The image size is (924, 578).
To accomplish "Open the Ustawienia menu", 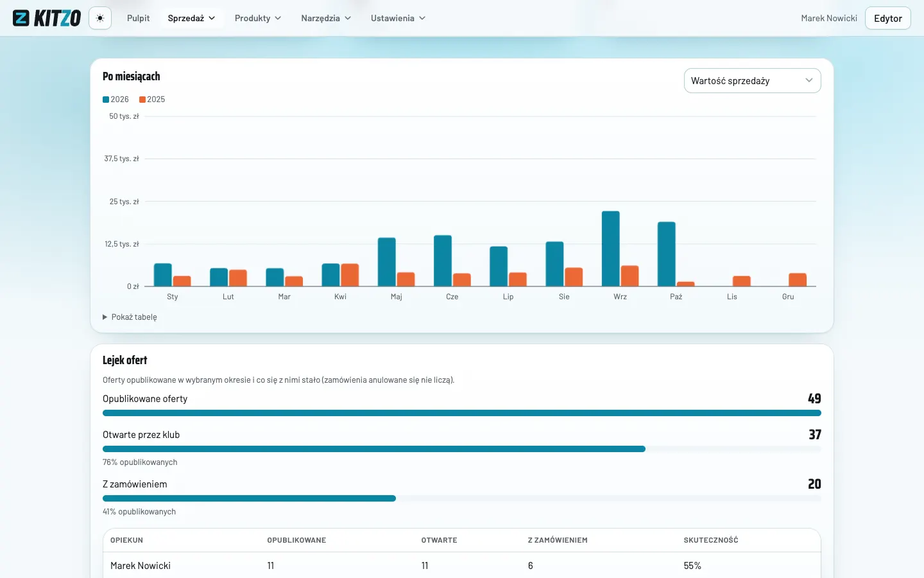I will 398,18.
